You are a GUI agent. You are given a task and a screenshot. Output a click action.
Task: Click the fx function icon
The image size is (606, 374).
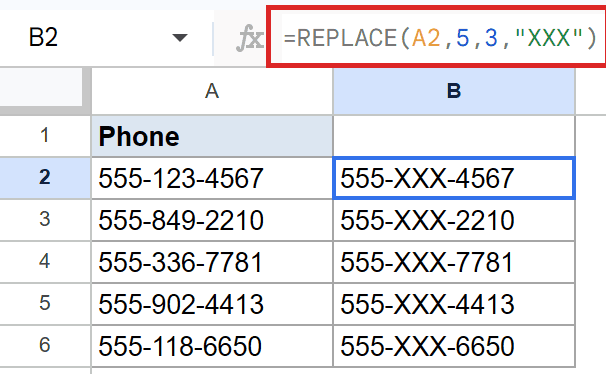(x=250, y=38)
